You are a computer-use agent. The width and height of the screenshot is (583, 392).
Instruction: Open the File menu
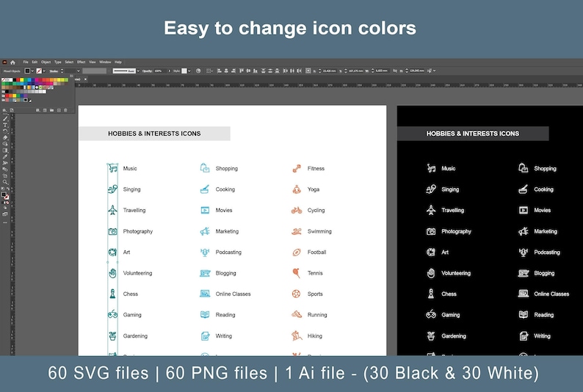coord(26,62)
